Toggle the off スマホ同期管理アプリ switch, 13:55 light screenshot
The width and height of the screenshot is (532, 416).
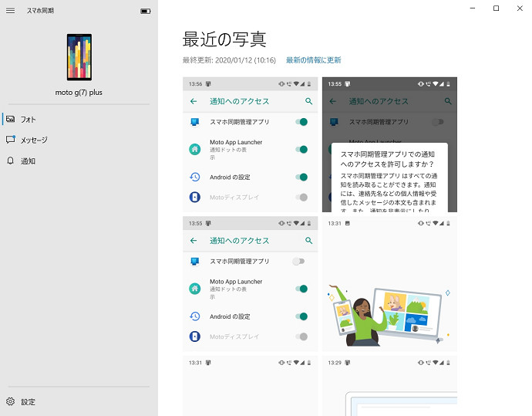coord(298,261)
